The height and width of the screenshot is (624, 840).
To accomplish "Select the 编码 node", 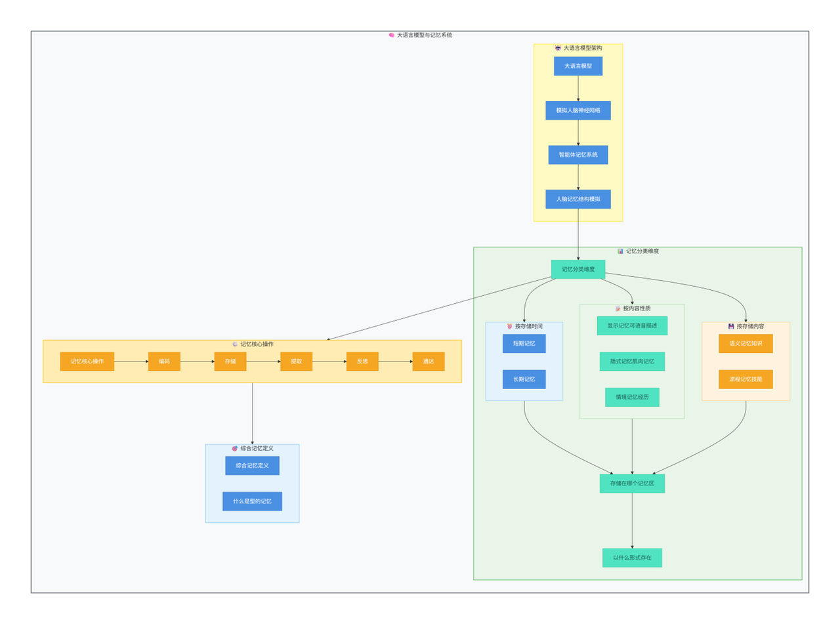I will (x=164, y=362).
